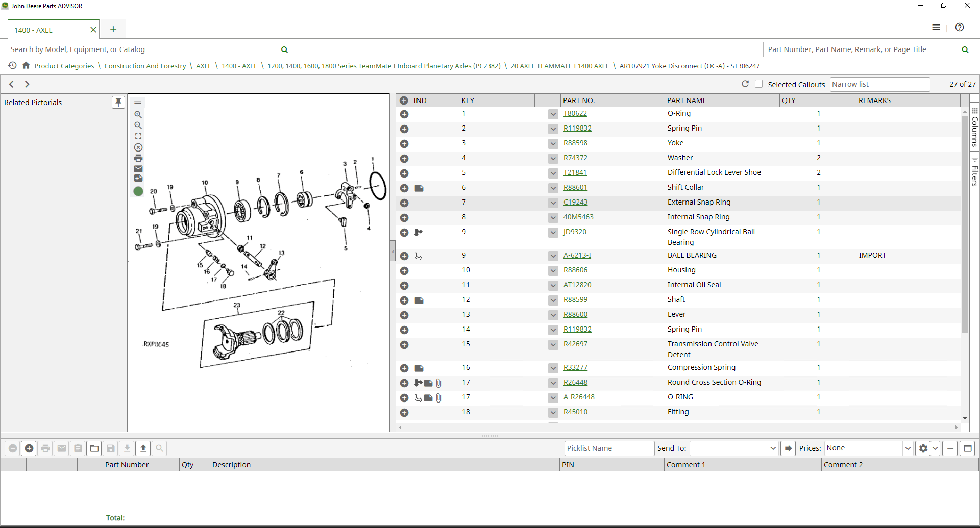Add all parts using the header plus icon

click(404, 100)
